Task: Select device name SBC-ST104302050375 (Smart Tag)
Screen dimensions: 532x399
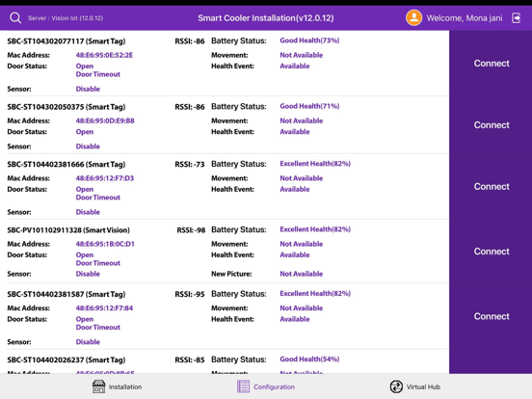Action: [x=66, y=107]
